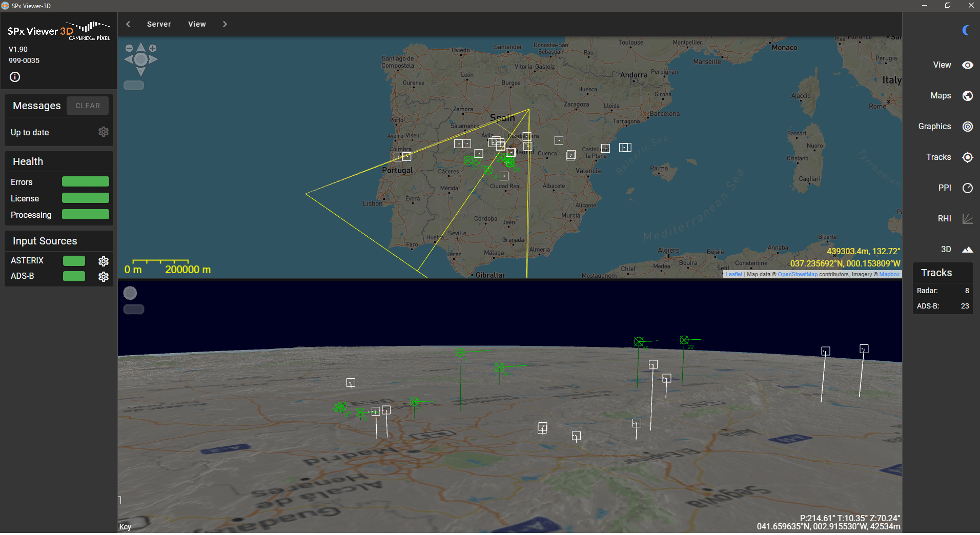Open ASTERIX source settings gear
980x535 pixels.
click(x=103, y=260)
